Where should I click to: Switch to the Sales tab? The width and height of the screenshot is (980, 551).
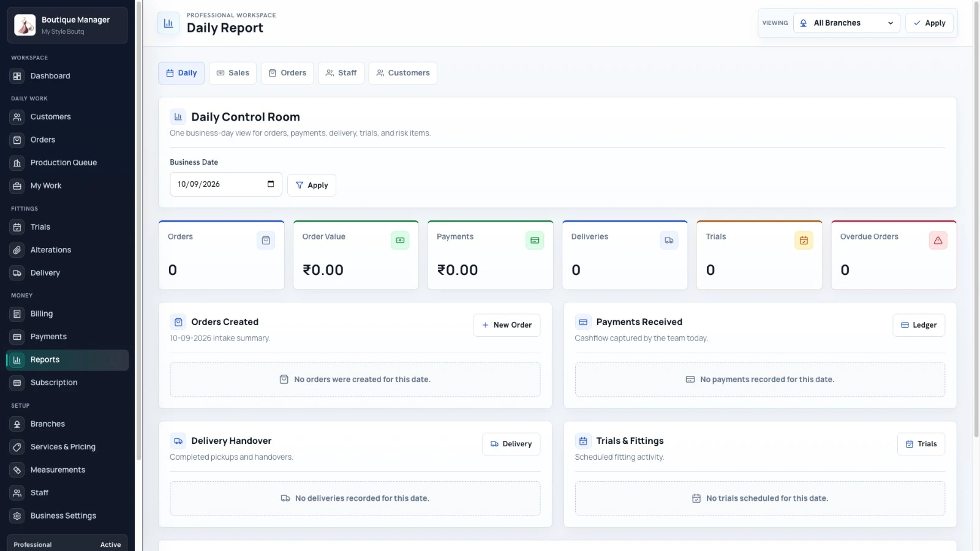tap(233, 73)
